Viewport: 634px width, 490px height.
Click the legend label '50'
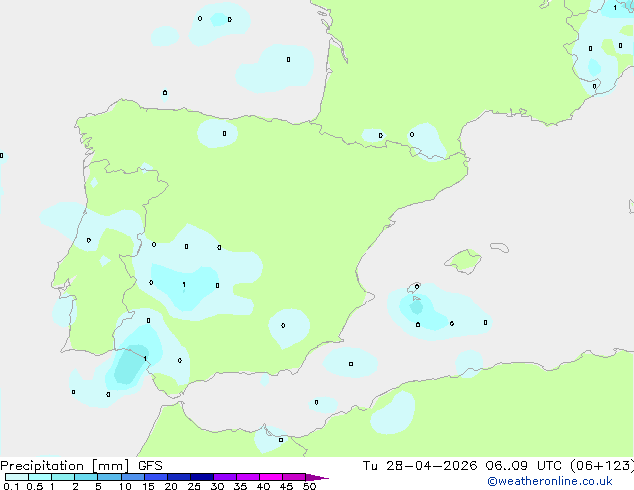[x=309, y=486]
